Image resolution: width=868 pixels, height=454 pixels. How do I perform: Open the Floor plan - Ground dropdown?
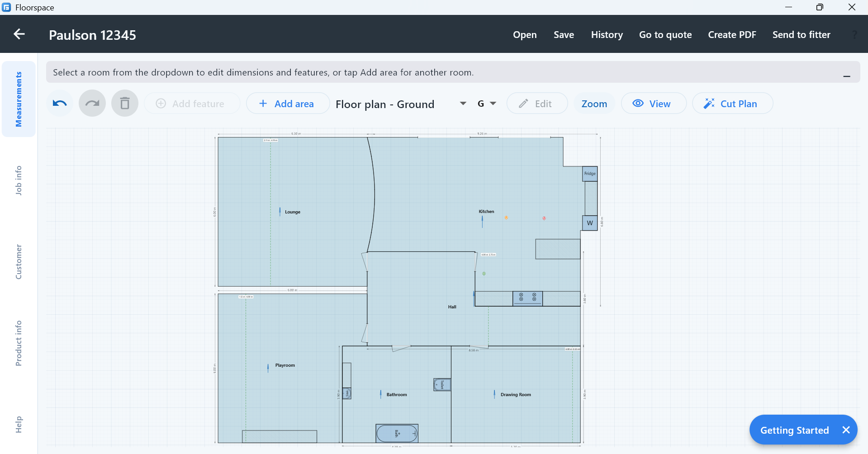click(401, 104)
